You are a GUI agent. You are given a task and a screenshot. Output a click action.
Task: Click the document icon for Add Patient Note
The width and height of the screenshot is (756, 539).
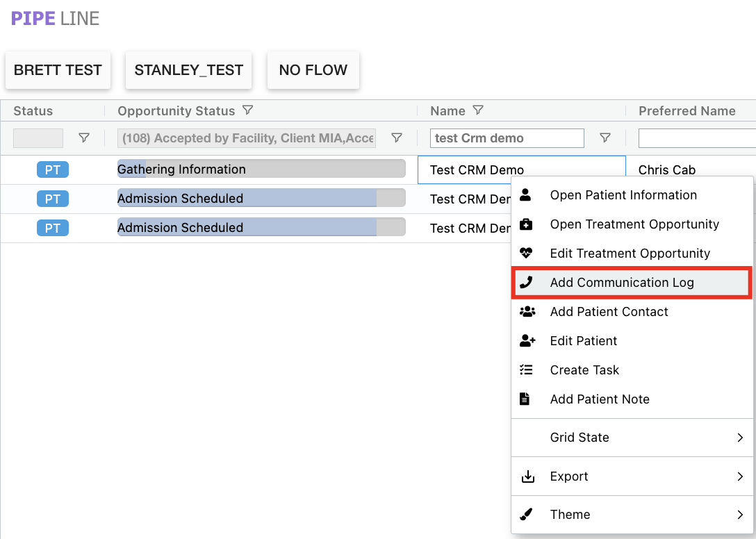point(526,399)
